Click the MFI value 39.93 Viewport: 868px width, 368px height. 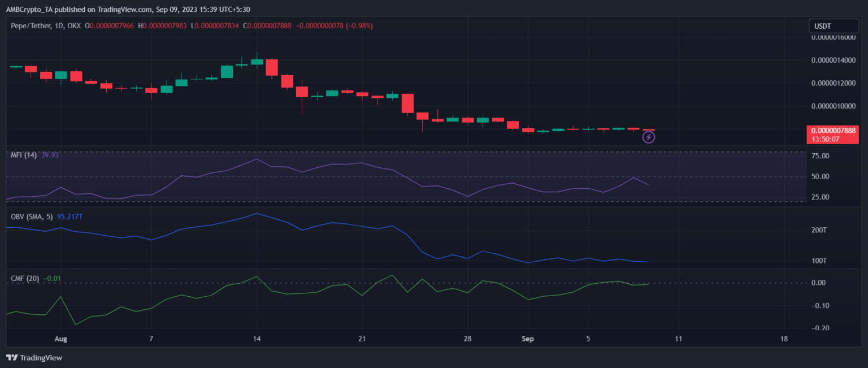click(x=50, y=155)
